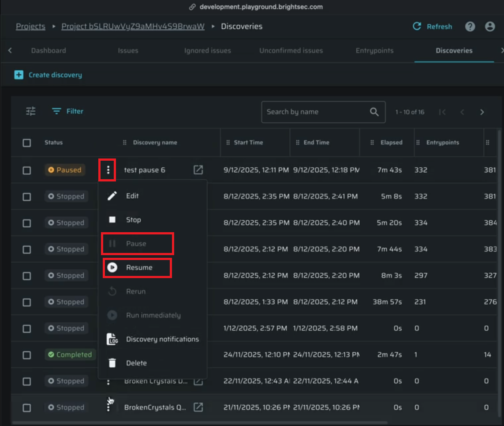Image resolution: width=504 pixels, height=426 pixels.
Task: Toggle the select-all checkbox in table header
Action: coord(27,143)
